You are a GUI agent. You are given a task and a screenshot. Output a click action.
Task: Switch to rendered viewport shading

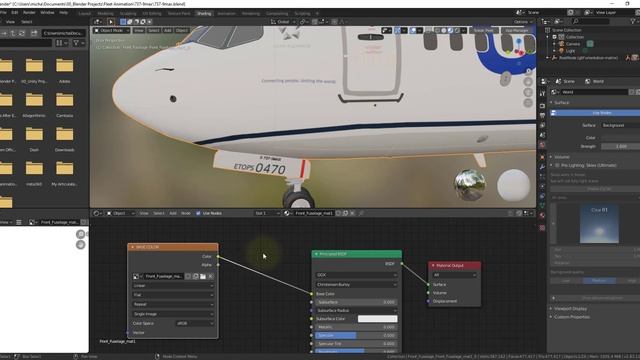pyautogui.click(x=457, y=30)
